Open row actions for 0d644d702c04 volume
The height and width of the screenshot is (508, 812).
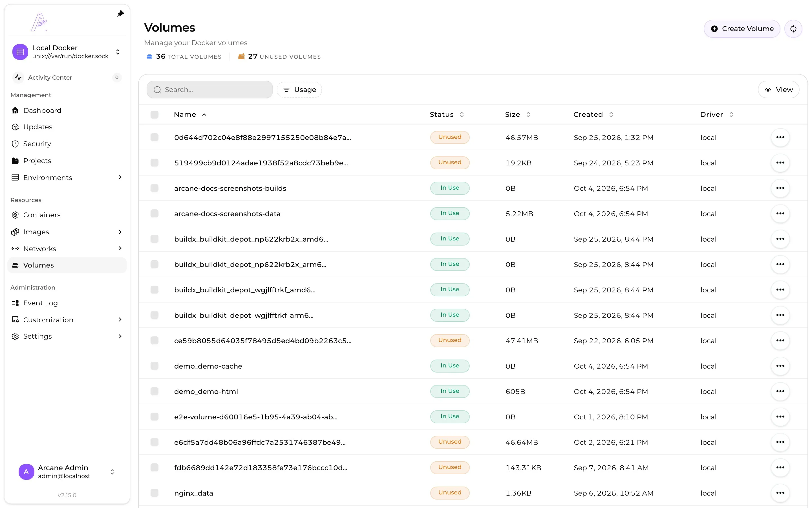[x=780, y=137]
